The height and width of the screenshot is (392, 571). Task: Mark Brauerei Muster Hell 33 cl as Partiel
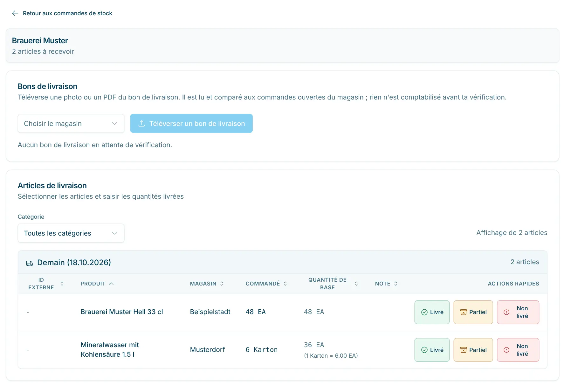[x=473, y=312]
